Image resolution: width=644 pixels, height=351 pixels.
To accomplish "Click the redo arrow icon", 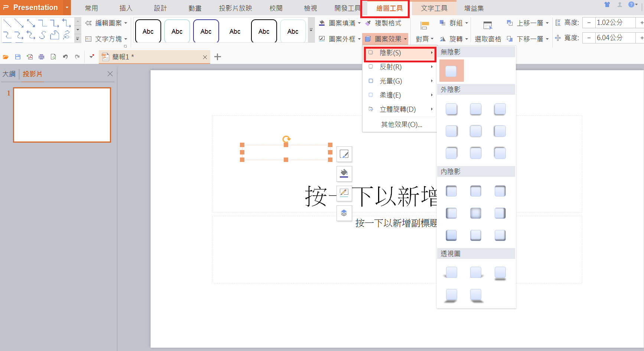I will [77, 57].
